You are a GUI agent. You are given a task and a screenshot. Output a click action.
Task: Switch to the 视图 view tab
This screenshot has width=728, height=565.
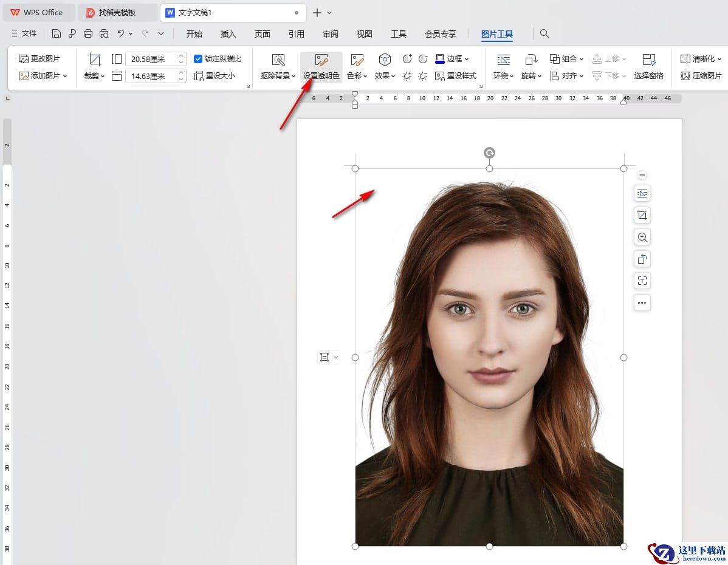(x=365, y=34)
